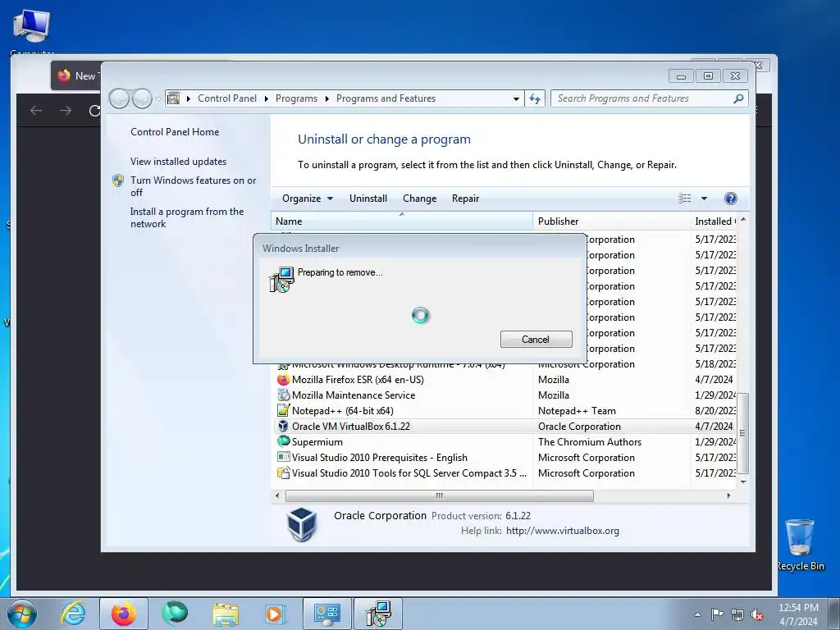Switch to Windows Installer taskbar button
The height and width of the screenshot is (630, 840).
378,614
